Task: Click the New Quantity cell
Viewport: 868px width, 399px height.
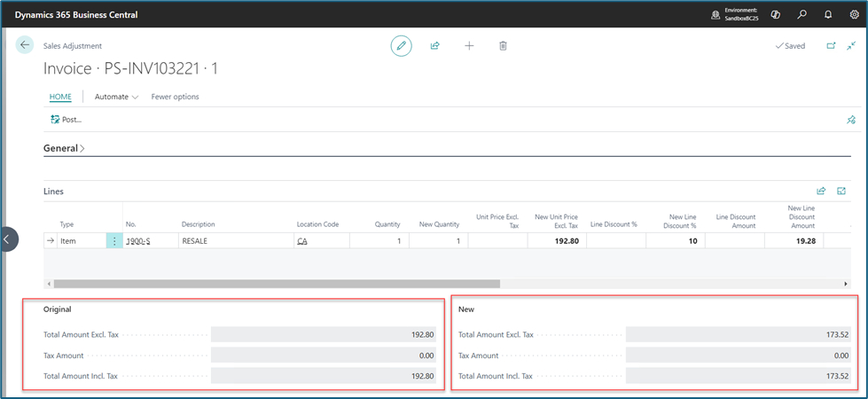Action: point(438,241)
